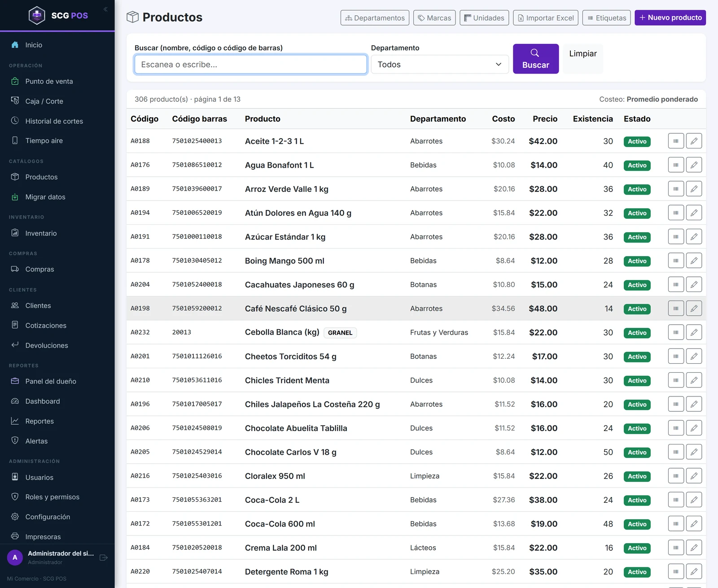Click the Limpiar button
718x588 pixels.
coord(583,58)
